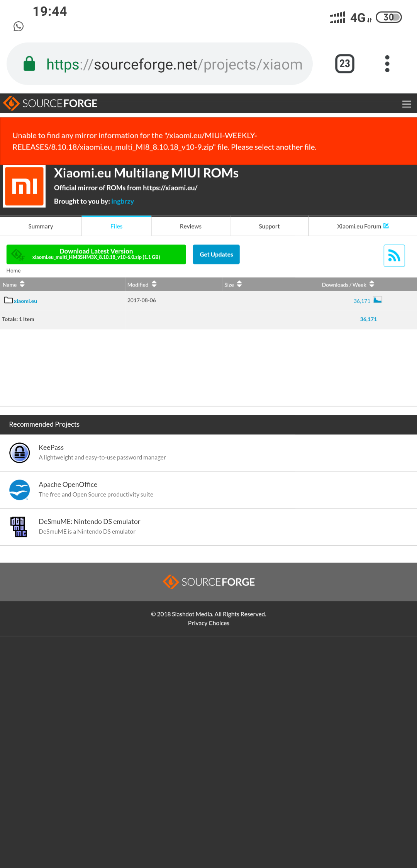The width and height of the screenshot is (417, 868).
Task: Click the Privacy Choices footer link
Action: click(x=208, y=623)
